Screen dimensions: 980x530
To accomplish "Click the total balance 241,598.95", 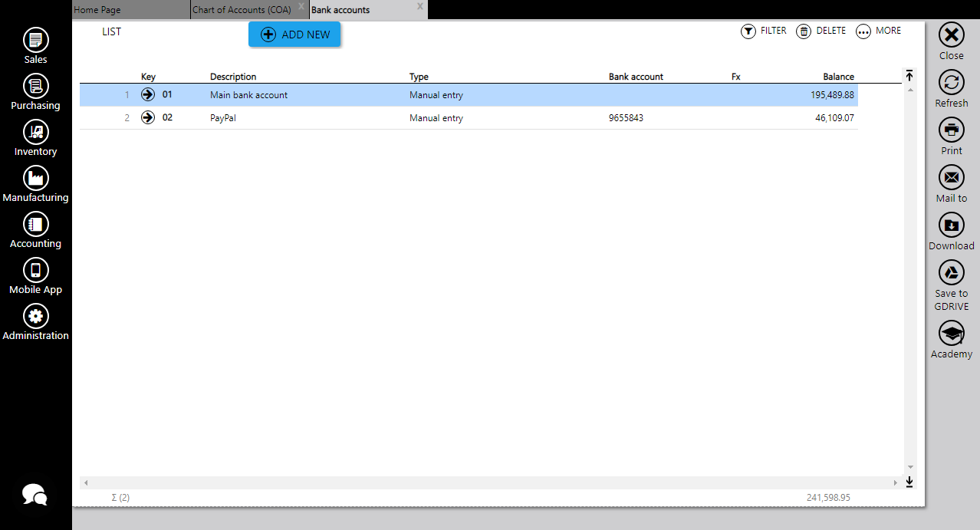I will click(828, 498).
